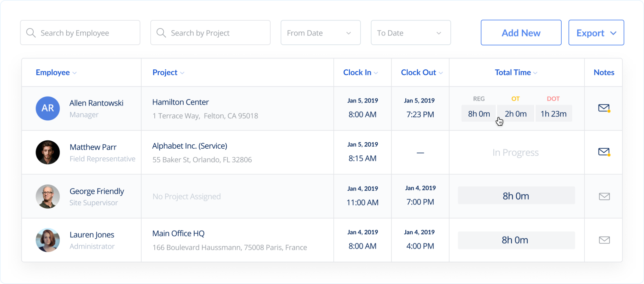The image size is (644, 284).
Task: Open the note envelope for Matthew Parr
Action: (603, 152)
